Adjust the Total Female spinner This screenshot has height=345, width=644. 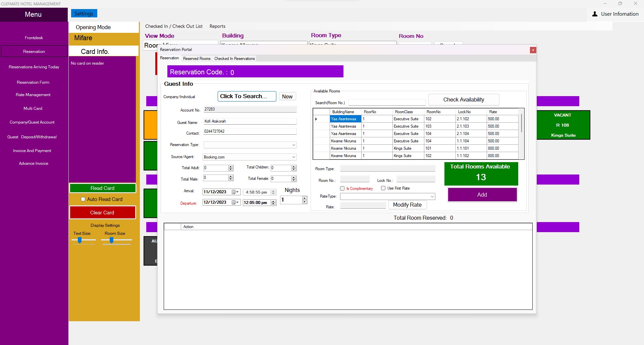point(294,179)
